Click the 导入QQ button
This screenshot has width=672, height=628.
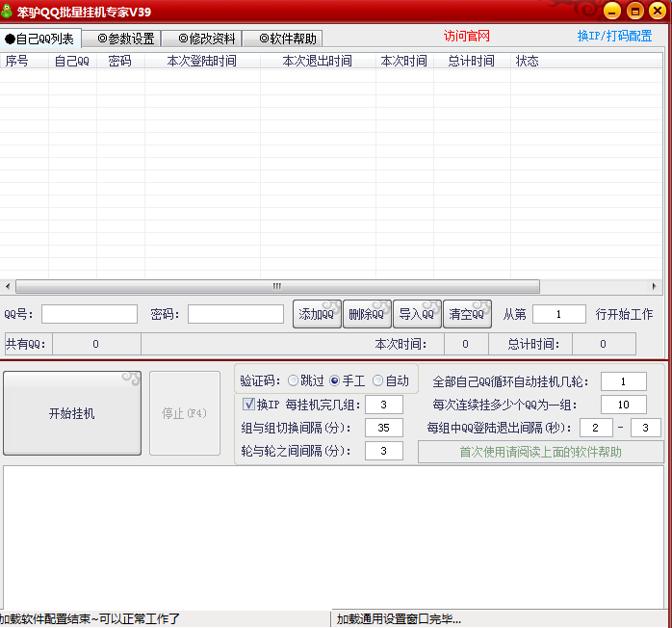coord(417,314)
